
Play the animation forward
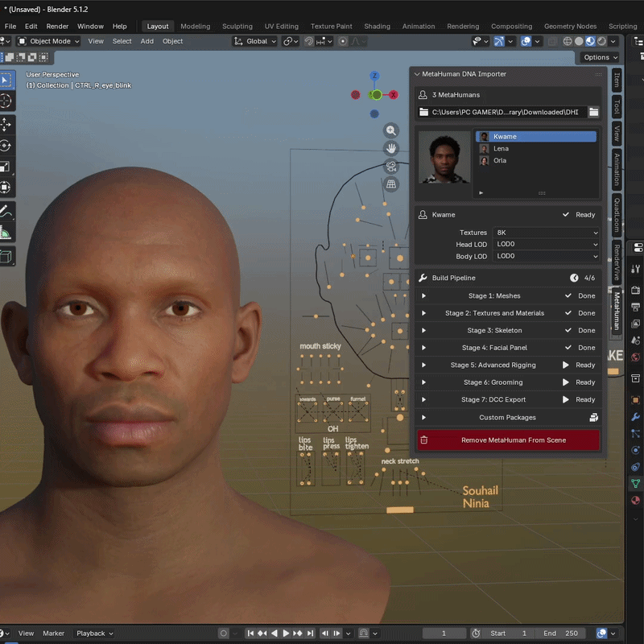(x=287, y=634)
